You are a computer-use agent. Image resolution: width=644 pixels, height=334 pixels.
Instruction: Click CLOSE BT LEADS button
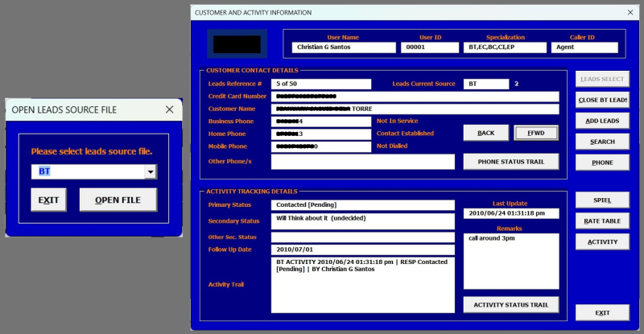(601, 100)
